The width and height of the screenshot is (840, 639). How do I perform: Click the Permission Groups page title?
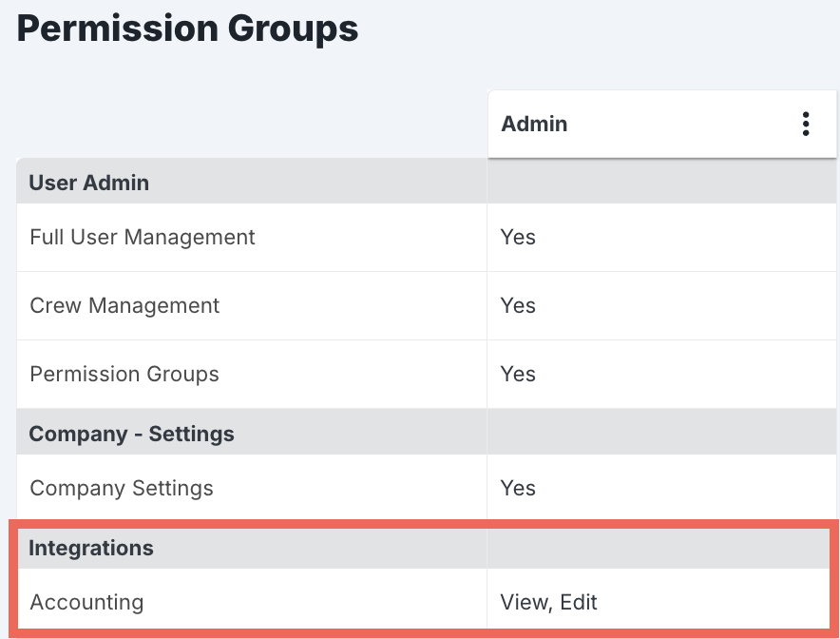coord(187,29)
